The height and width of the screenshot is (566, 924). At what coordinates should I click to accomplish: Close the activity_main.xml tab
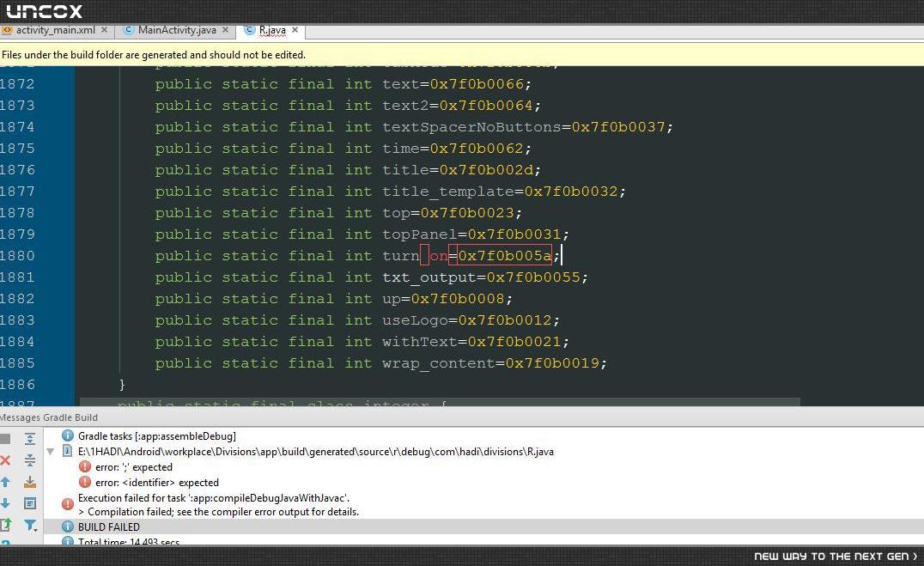104,30
